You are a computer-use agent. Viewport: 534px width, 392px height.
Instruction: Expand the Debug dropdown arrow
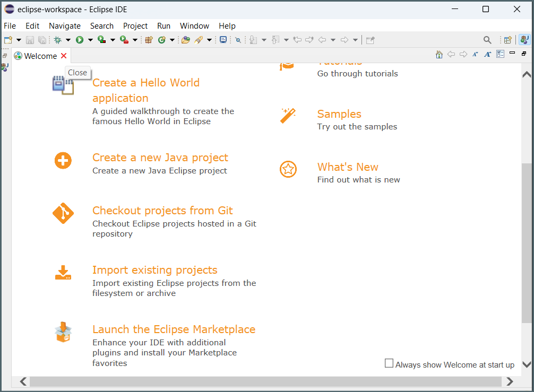click(68, 40)
